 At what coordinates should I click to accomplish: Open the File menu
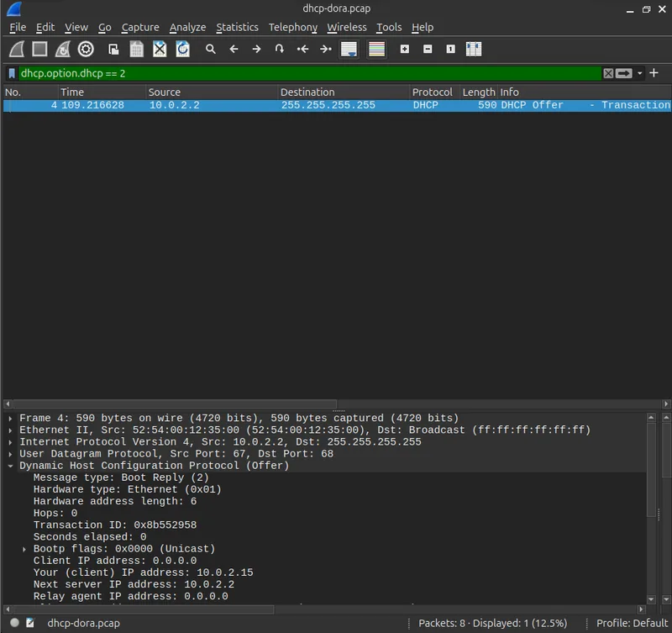[18, 28]
